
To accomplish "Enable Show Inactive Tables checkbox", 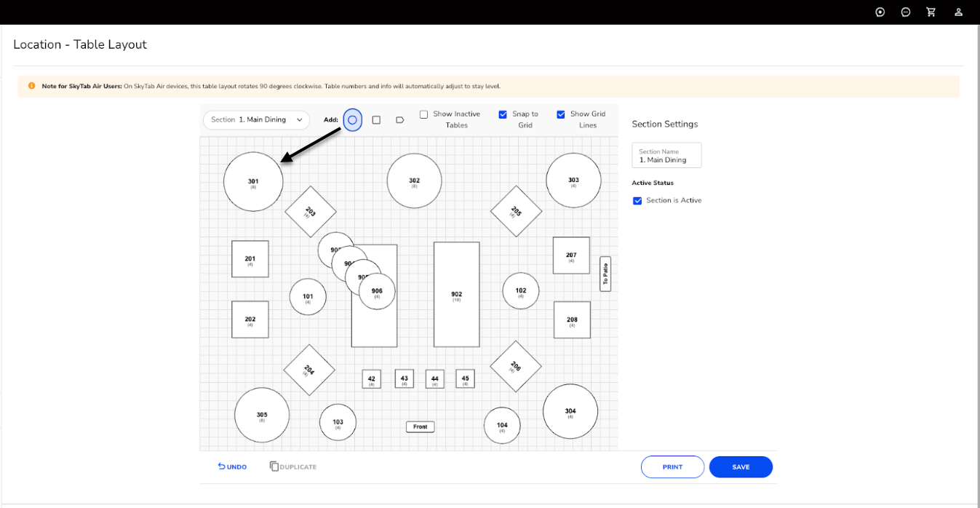I will (x=423, y=114).
